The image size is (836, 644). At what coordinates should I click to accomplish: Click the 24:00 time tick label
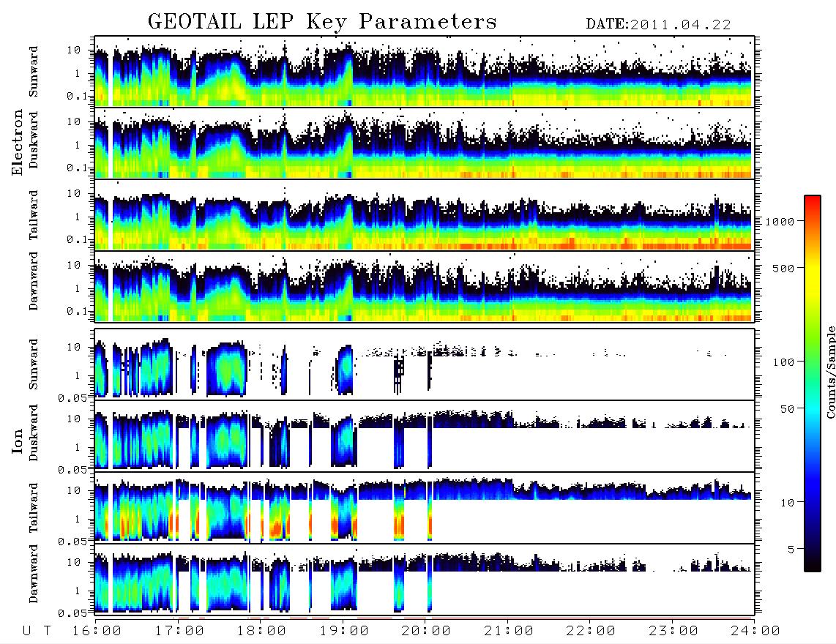(755, 631)
